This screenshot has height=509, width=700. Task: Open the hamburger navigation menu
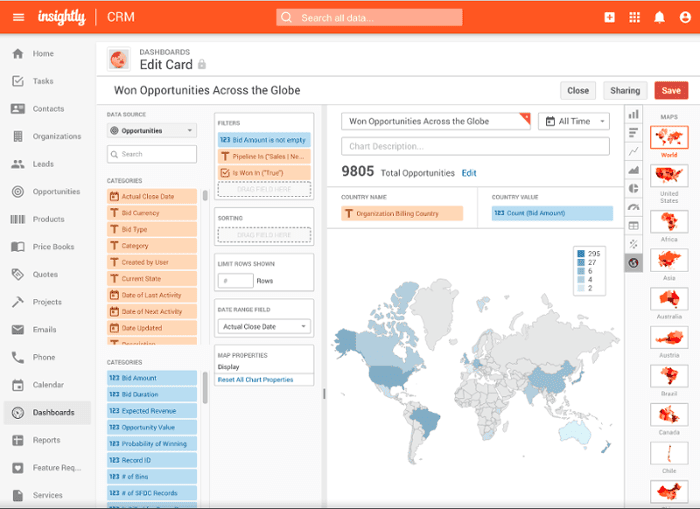coord(18,17)
